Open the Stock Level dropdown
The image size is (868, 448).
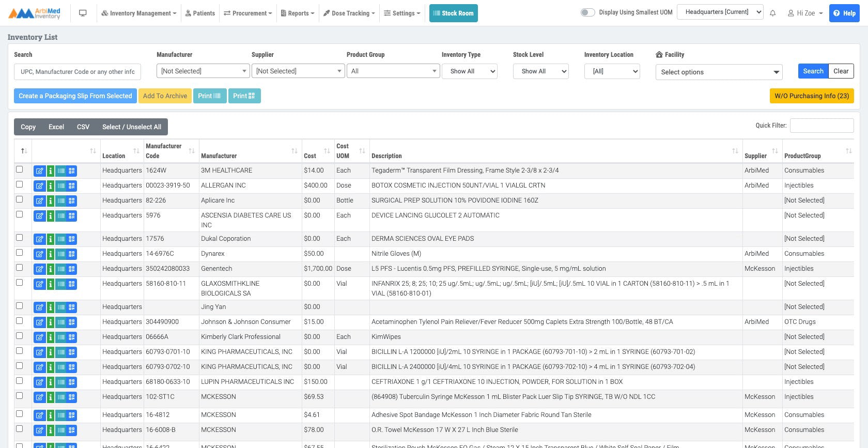pos(541,71)
